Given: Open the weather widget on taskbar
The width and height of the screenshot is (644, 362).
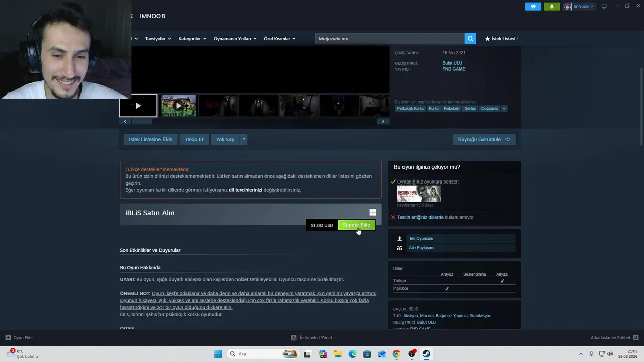Looking at the screenshot, I should tap(22, 354).
